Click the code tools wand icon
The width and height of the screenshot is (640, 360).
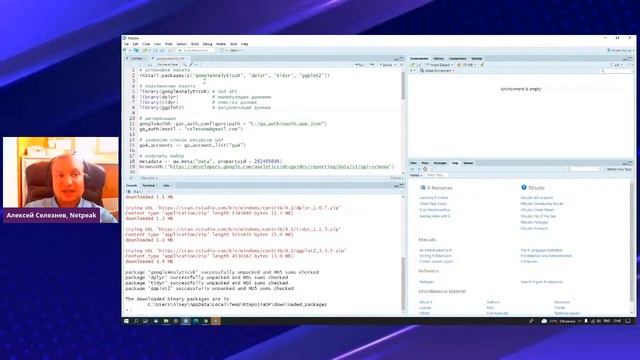(x=191, y=64)
